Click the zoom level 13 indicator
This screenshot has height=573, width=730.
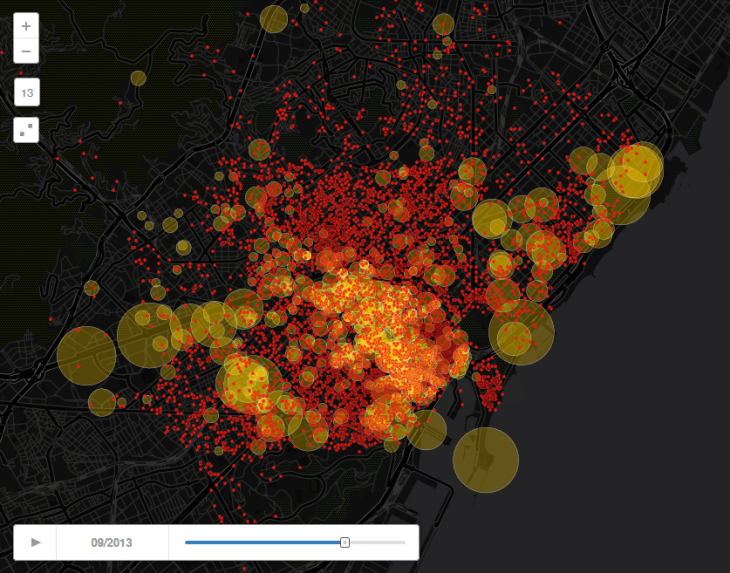26,93
